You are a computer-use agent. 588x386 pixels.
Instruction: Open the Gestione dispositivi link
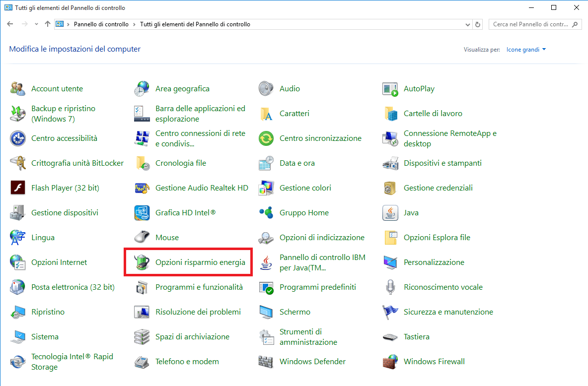pos(65,212)
